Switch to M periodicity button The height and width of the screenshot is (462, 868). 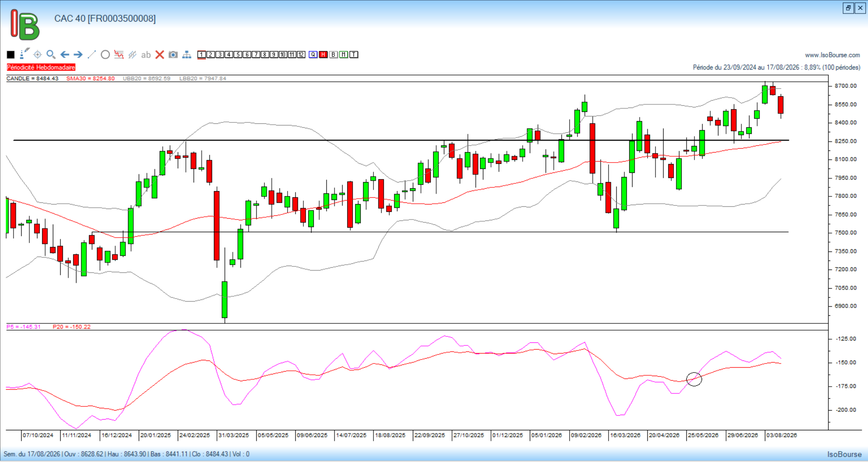point(344,55)
